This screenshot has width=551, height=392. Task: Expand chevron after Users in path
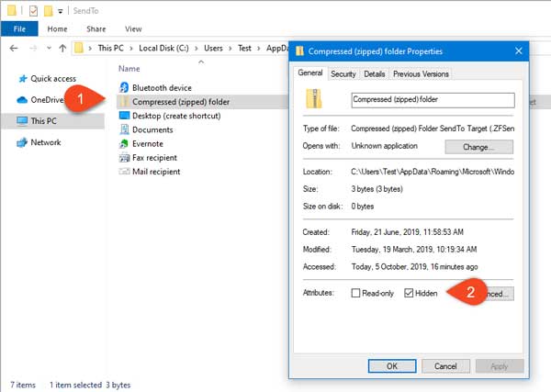click(231, 49)
